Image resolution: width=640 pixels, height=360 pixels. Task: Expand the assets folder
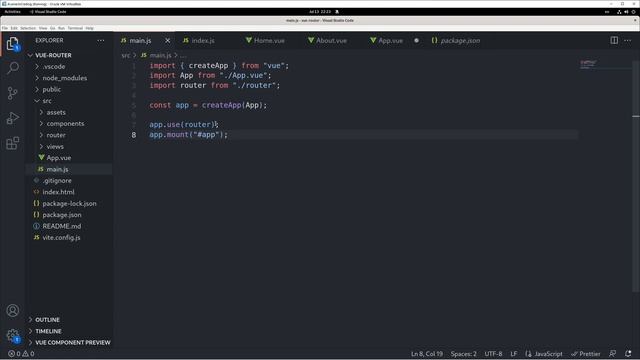56,112
